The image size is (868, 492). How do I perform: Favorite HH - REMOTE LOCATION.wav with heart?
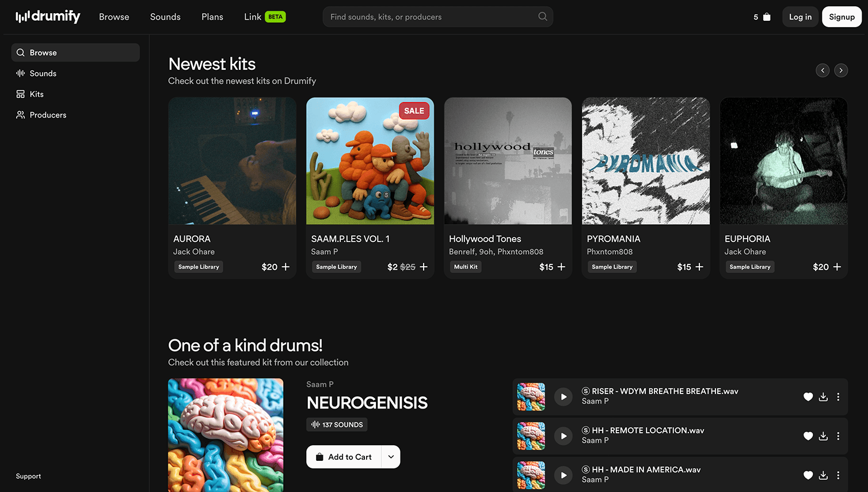808,436
